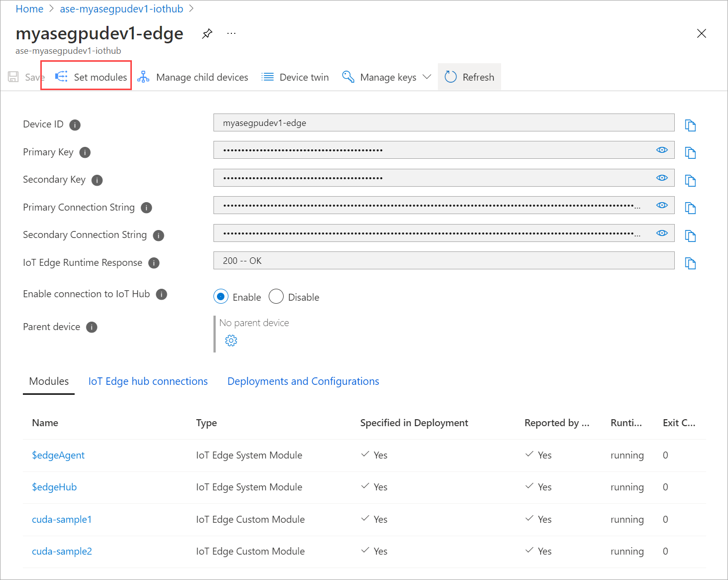Copy the Primary Connection String
Viewport: 728px width, 580px height.
point(690,208)
